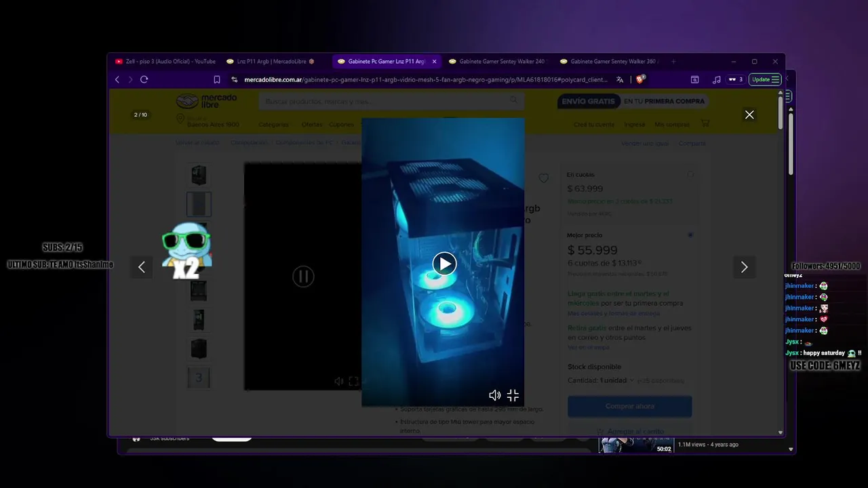Viewport: 868px width, 488px height.
Task: Open Crea tu cuenta link
Action: click(x=594, y=125)
